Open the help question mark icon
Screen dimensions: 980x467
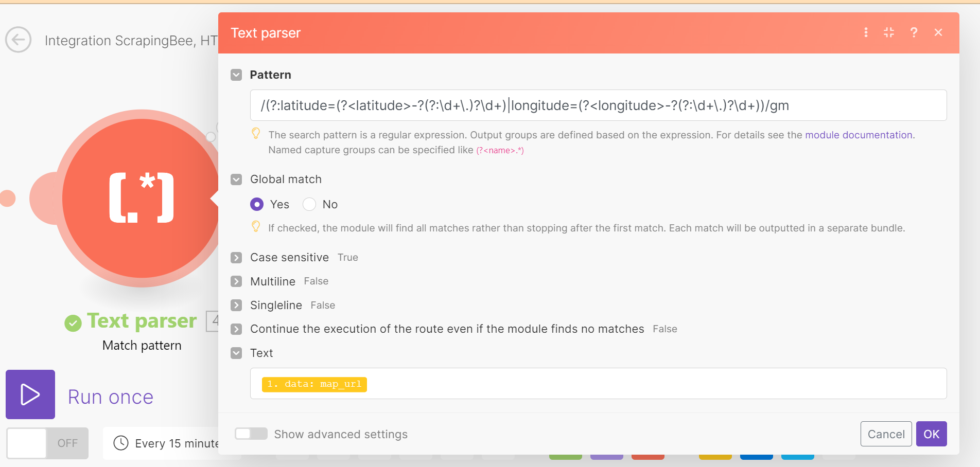pyautogui.click(x=914, y=32)
